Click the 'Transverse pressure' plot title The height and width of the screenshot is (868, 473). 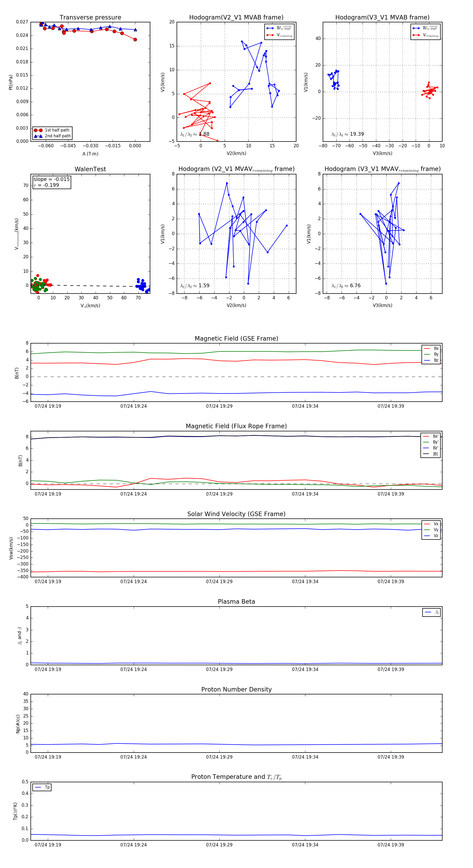[90, 18]
